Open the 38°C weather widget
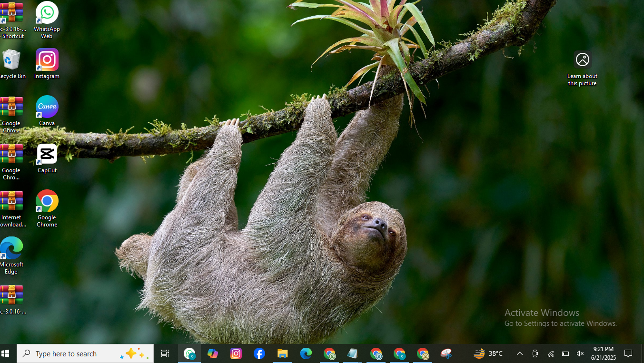644x363 pixels. pyautogui.click(x=488, y=353)
